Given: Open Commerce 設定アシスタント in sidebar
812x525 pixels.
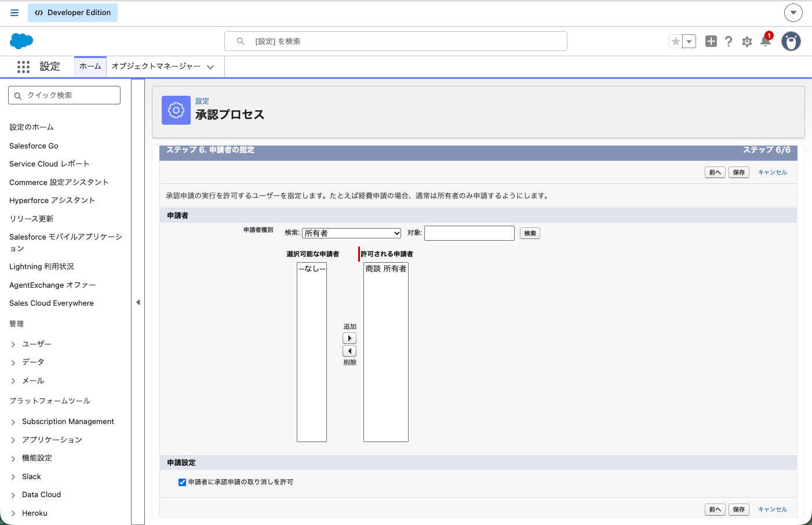Looking at the screenshot, I should [59, 182].
